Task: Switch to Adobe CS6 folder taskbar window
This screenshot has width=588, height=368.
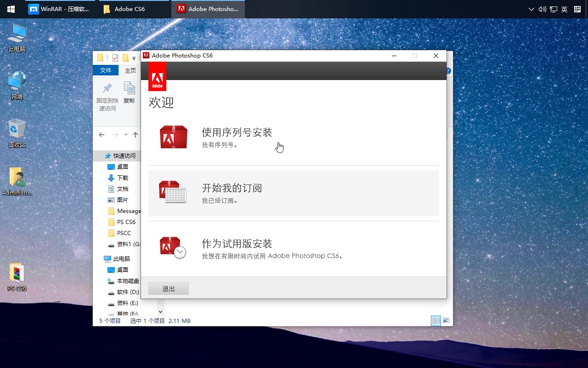Action: point(133,9)
